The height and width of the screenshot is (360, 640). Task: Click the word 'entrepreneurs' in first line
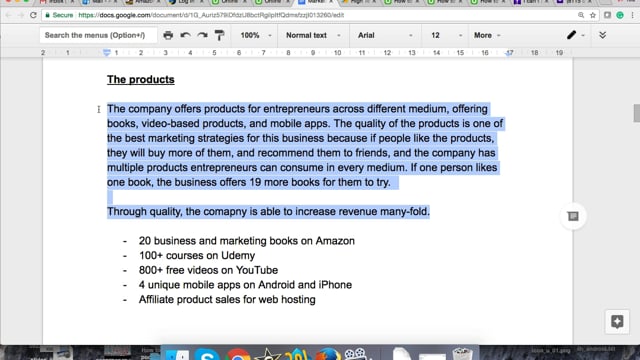(296, 109)
